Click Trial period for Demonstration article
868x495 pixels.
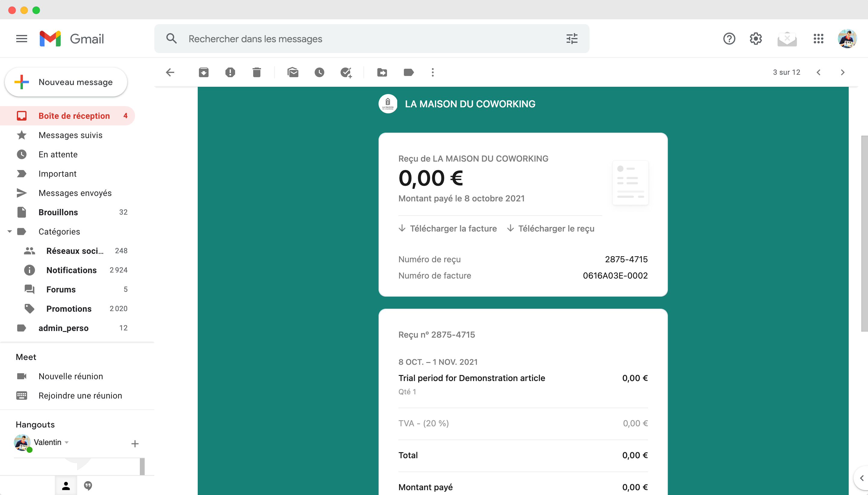point(472,378)
